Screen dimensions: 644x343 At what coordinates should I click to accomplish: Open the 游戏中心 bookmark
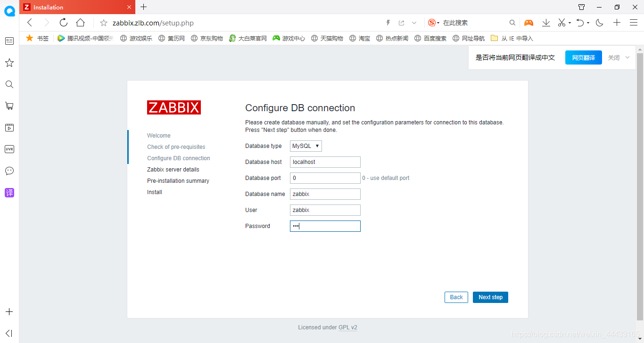pos(289,38)
